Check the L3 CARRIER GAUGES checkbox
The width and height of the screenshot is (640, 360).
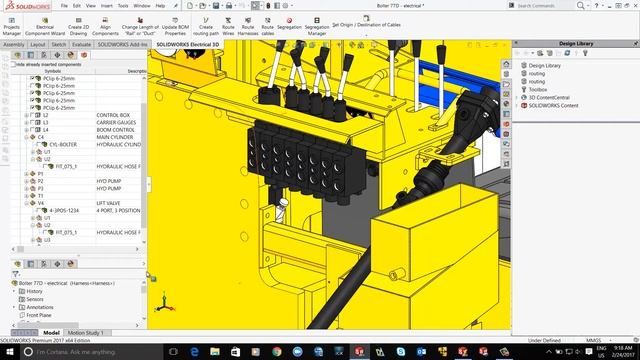32,122
